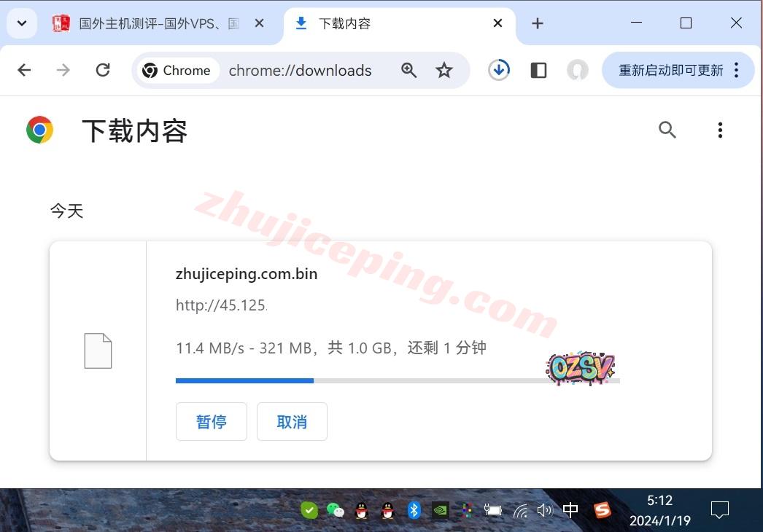
Task: Go back using the back arrow
Action: click(x=24, y=70)
